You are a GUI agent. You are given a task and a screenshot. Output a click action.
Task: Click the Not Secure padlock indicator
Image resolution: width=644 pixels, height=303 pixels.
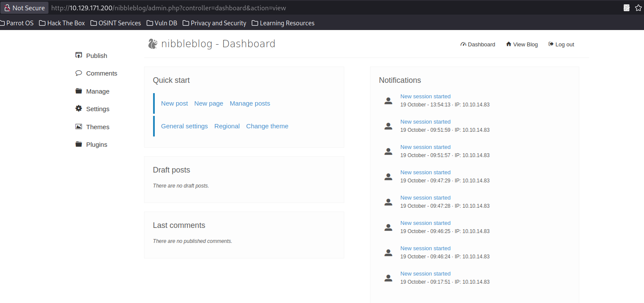[24, 8]
